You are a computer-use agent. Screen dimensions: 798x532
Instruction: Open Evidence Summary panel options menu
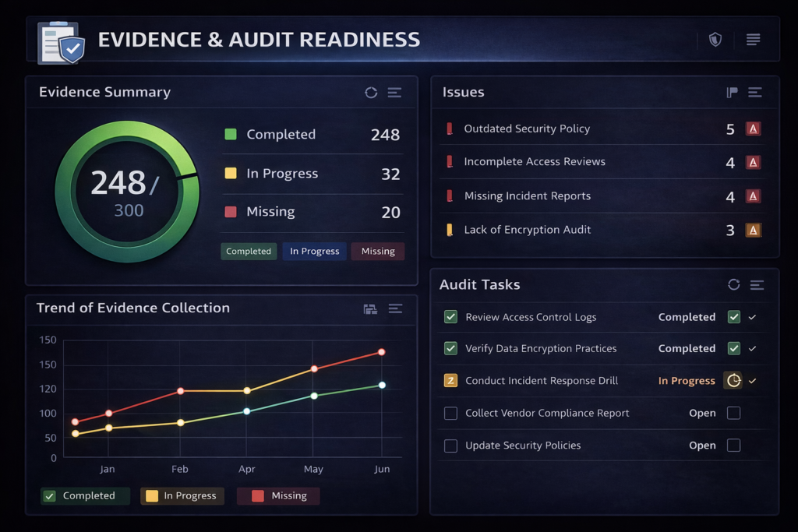coord(394,93)
